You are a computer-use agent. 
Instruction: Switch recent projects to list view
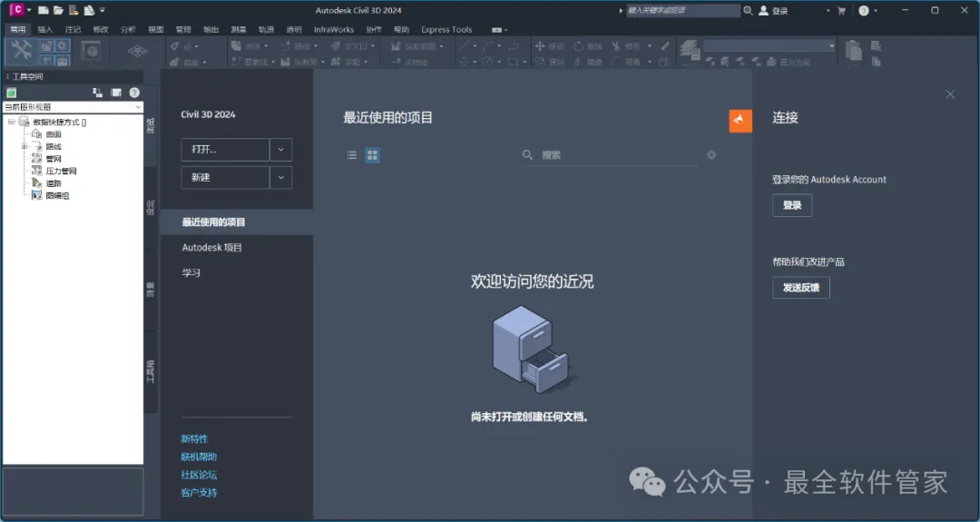[x=352, y=155]
